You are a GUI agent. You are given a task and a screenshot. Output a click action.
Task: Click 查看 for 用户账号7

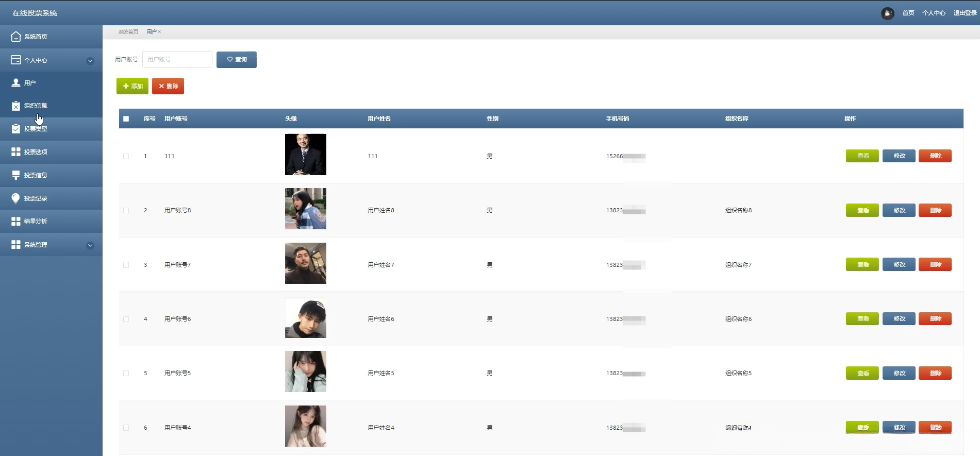(862, 264)
